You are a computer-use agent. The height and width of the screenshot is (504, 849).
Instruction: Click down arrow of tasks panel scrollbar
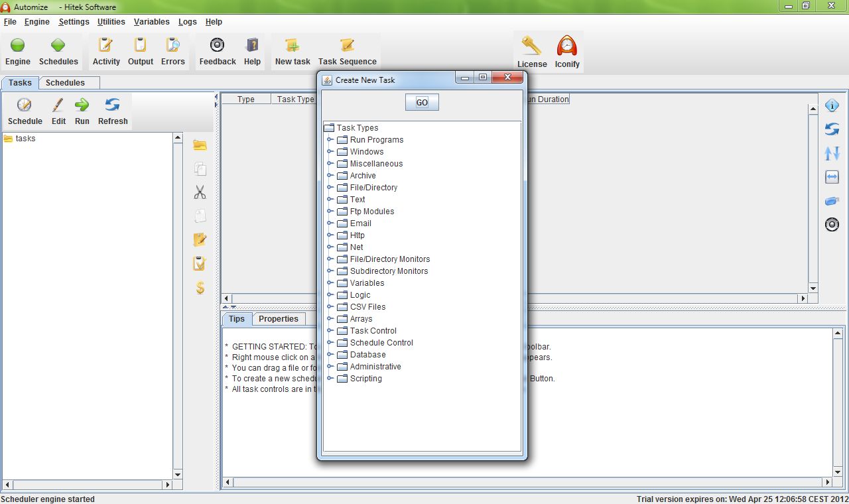click(x=178, y=475)
